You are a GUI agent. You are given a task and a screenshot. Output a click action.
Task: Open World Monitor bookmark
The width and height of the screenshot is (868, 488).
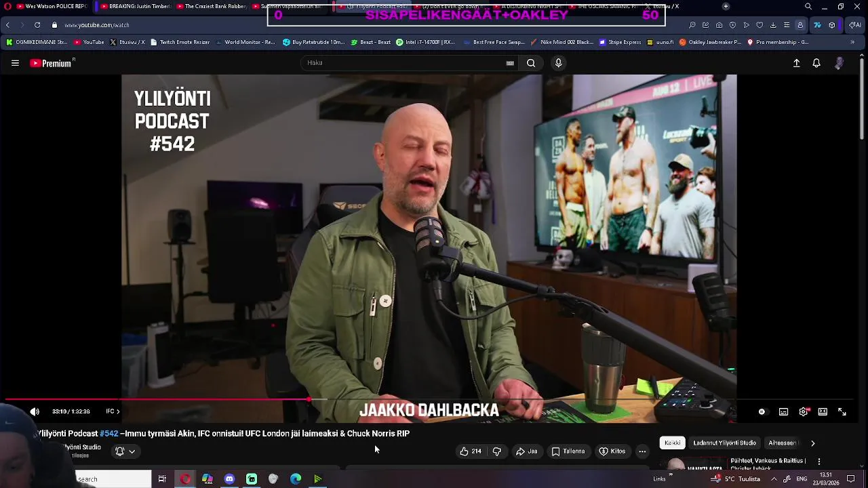point(245,42)
